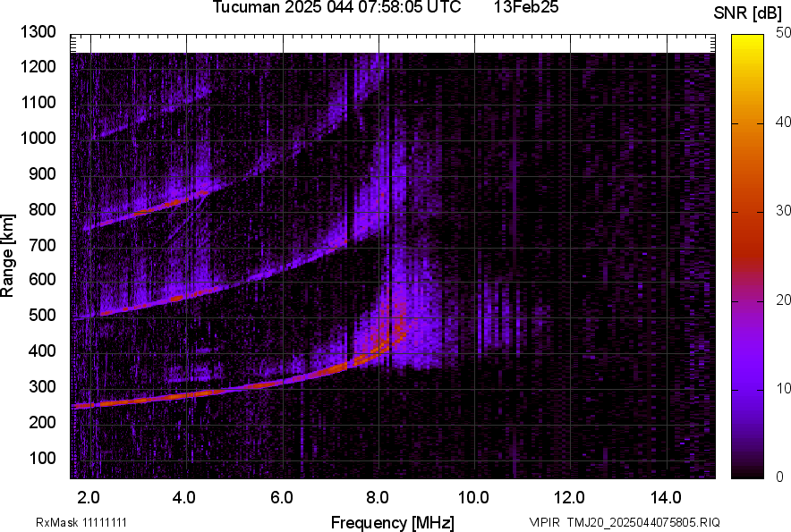Click the frequency tick label '4.0'
This screenshot has width=791, height=532.
[184, 497]
